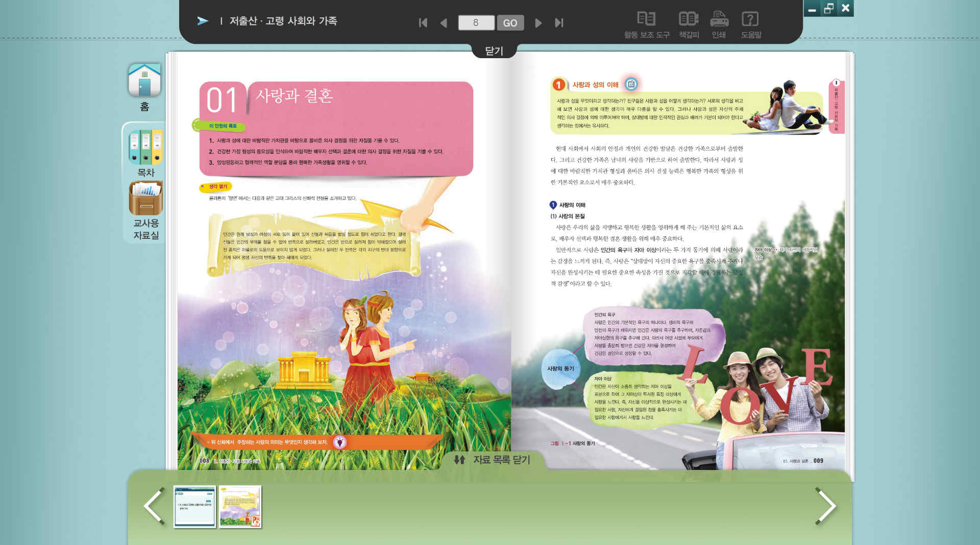This screenshot has width=980, height=545.
Task: Go to the previous page
Action: click(x=444, y=23)
